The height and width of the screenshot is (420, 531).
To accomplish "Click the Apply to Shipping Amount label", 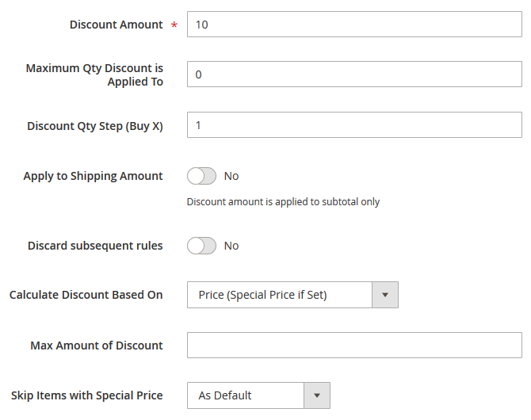I will click(x=93, y=176).
